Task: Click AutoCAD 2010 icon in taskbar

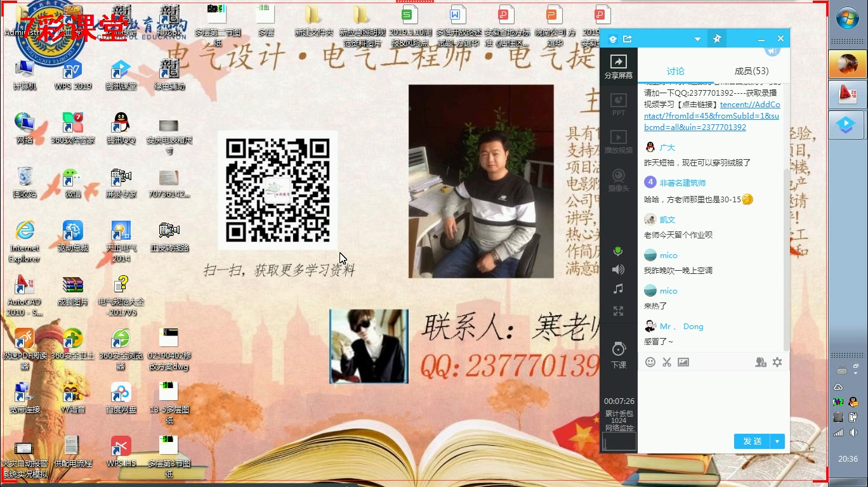Action: (846, 95)
